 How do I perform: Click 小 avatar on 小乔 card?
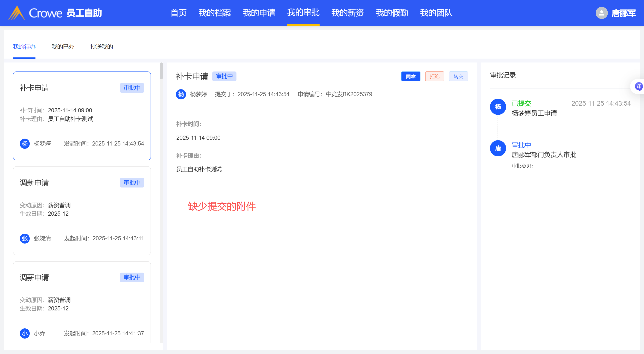[24, 333]
